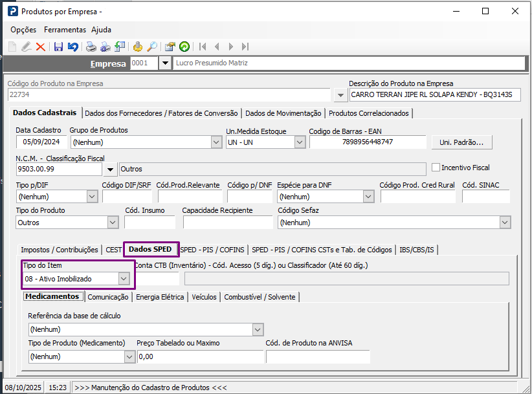Click the blue floppy disk save icon
The width and height of the screenshot is (532, 394).
point(58,47)
